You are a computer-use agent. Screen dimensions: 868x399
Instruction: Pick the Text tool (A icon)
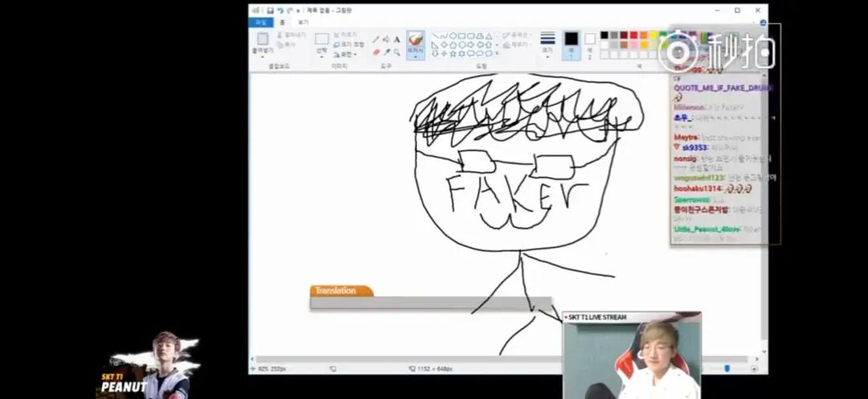point(397,39)
